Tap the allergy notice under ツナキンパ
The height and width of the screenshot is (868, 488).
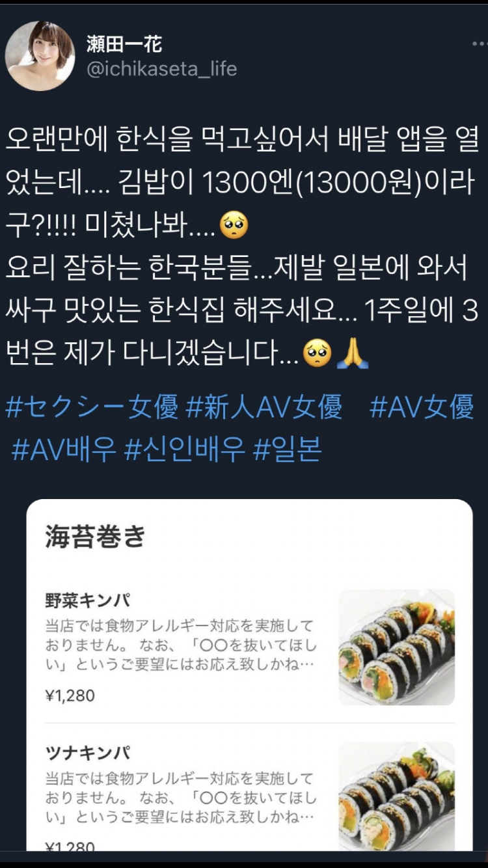pyautogui.click(x=181, y=798)
